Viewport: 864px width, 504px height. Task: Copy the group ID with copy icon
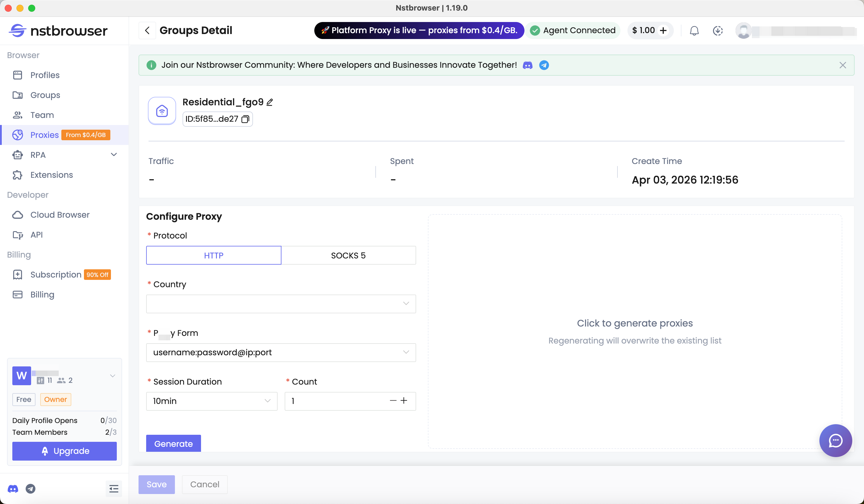pos(245,119)
